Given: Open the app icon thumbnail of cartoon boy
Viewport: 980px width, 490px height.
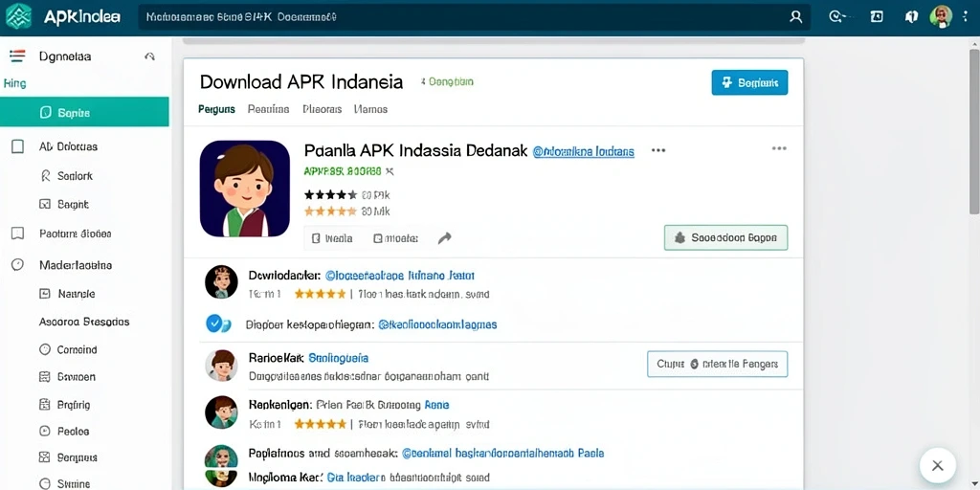Looking at the screenshot, I should point(245,189).
